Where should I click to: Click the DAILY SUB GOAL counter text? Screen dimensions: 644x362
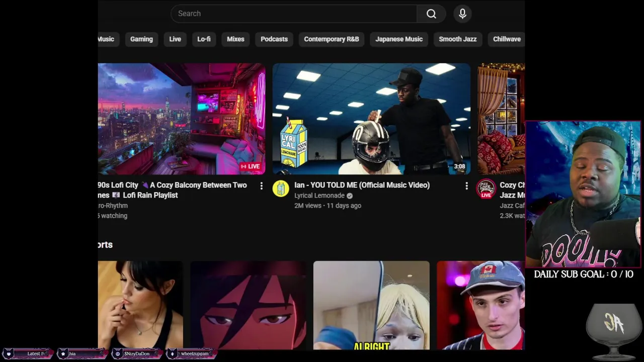coord(584,274)
